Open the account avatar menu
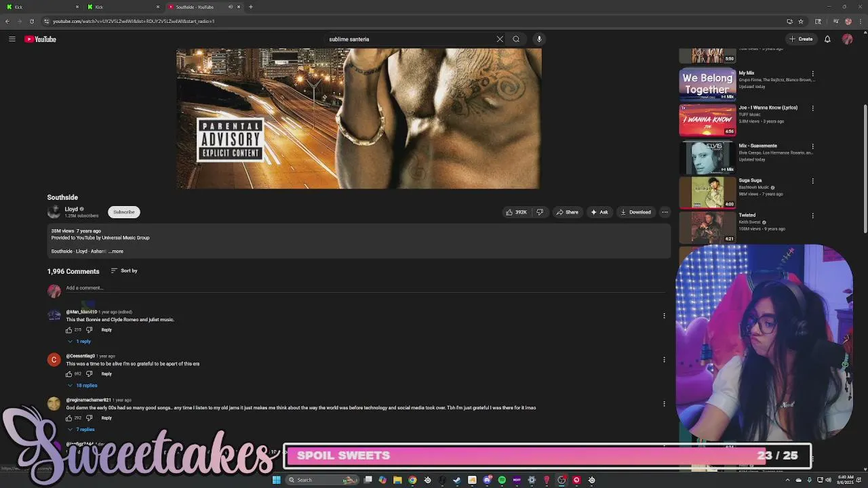Screen dimensions: 868x488 [847, 39]
